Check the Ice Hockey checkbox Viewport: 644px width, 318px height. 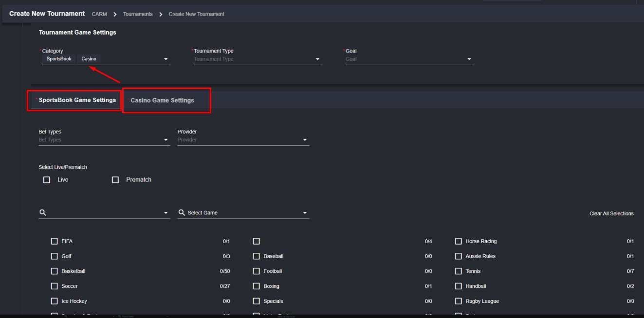click(55, 301)
